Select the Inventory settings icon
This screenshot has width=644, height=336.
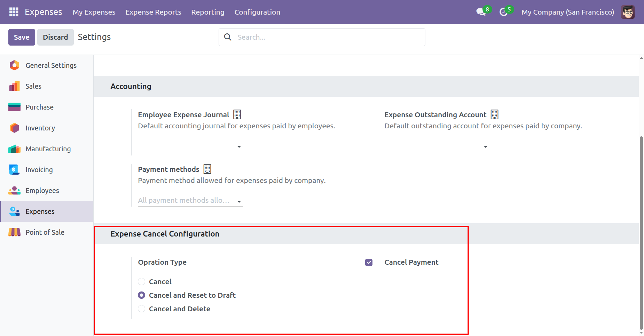pos(14,128)
